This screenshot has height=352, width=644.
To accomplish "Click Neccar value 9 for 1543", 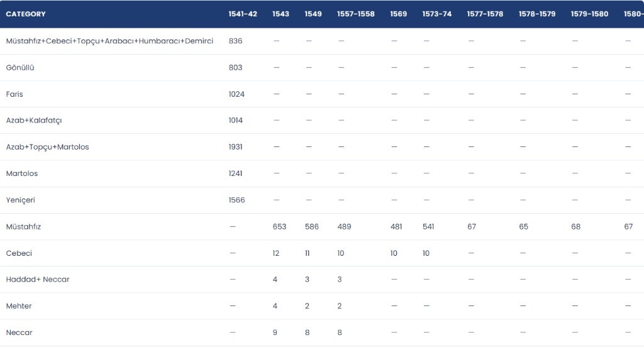I will pyautogui.click(x=275, y=333).
